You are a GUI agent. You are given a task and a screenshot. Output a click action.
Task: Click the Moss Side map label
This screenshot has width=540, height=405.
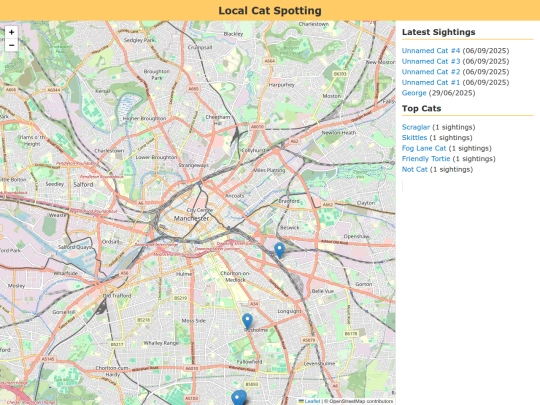coord(194,321)
